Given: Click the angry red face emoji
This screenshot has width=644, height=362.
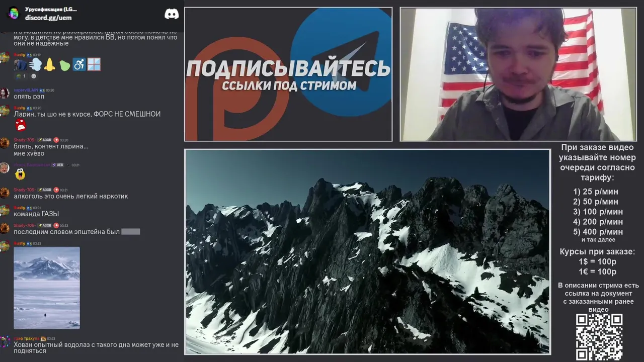Looking at the screenshot, I should click(x=20, y=125).
